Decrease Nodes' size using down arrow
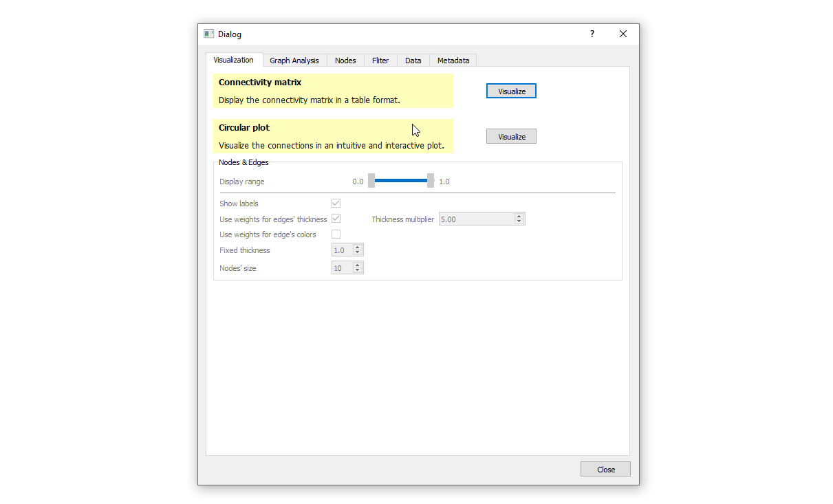This screenshot has height=504, width=833. 358,271
